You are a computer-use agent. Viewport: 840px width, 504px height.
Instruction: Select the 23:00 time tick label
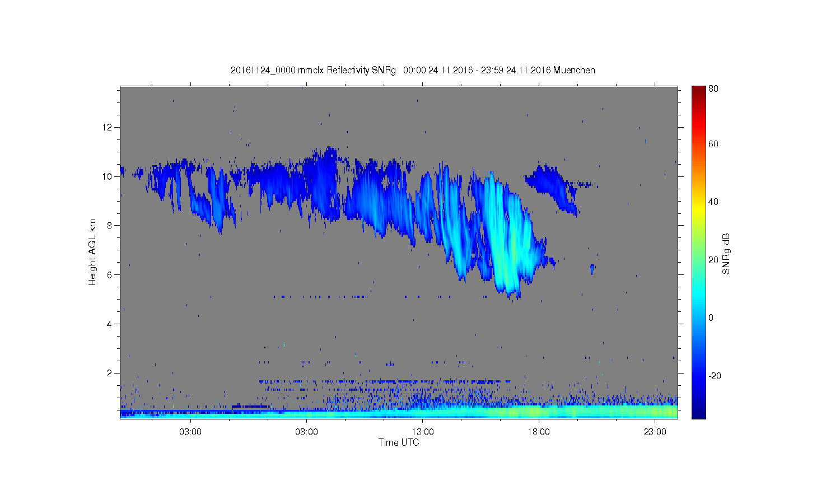click(655, 432)
